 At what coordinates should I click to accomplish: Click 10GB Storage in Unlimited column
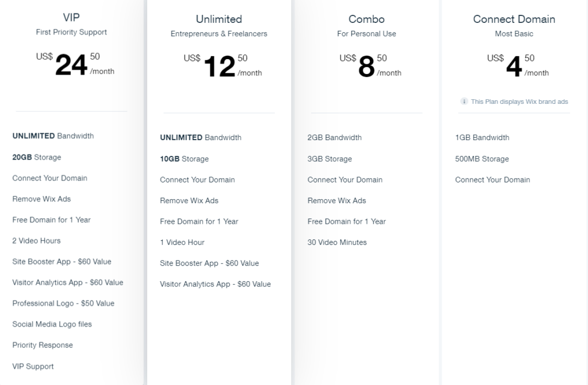tap(184, 159)
